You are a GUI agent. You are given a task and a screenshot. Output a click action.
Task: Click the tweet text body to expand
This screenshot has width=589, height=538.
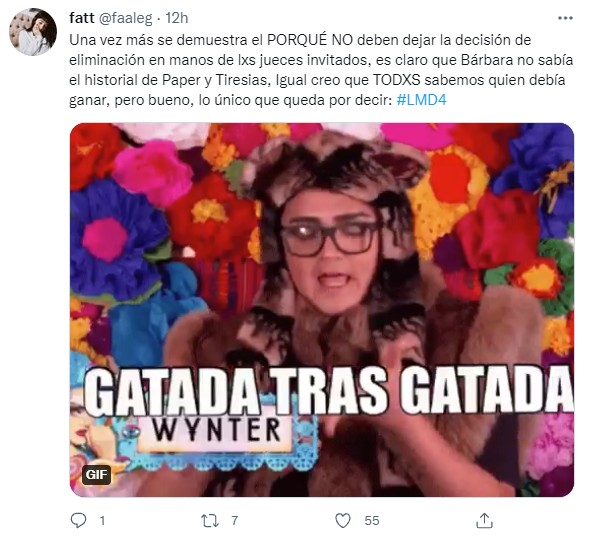[x=321, y=70]
